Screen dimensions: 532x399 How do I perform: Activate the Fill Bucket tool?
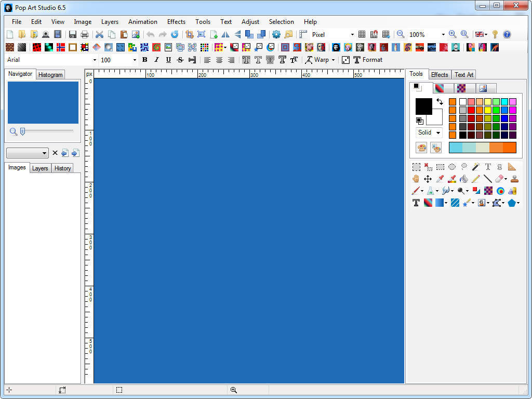click(463, 179)
